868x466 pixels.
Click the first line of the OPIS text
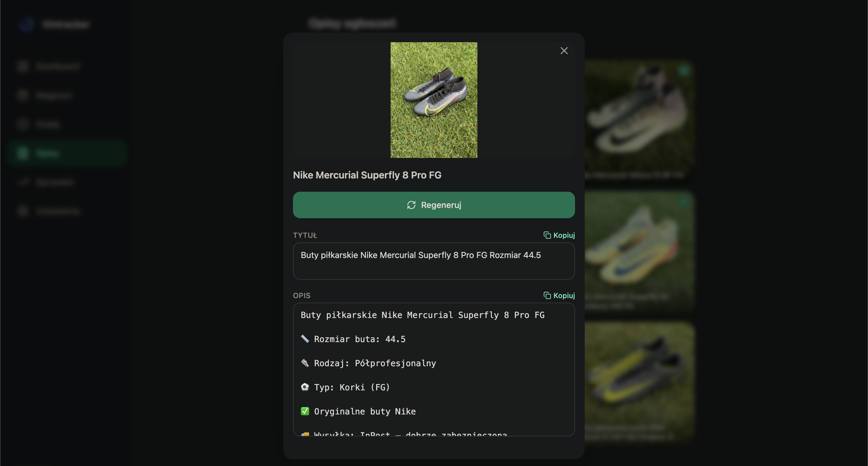click(x=423, y=315)
